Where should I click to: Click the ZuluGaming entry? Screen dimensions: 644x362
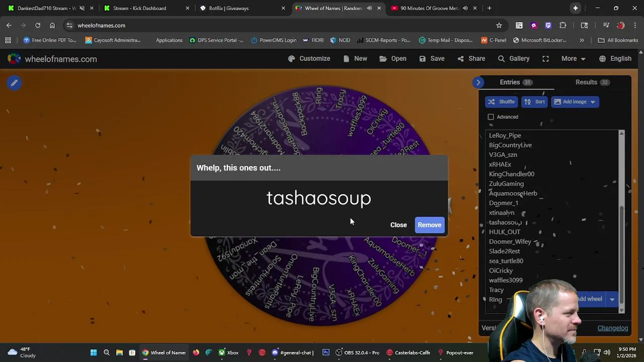click(506, 184)
